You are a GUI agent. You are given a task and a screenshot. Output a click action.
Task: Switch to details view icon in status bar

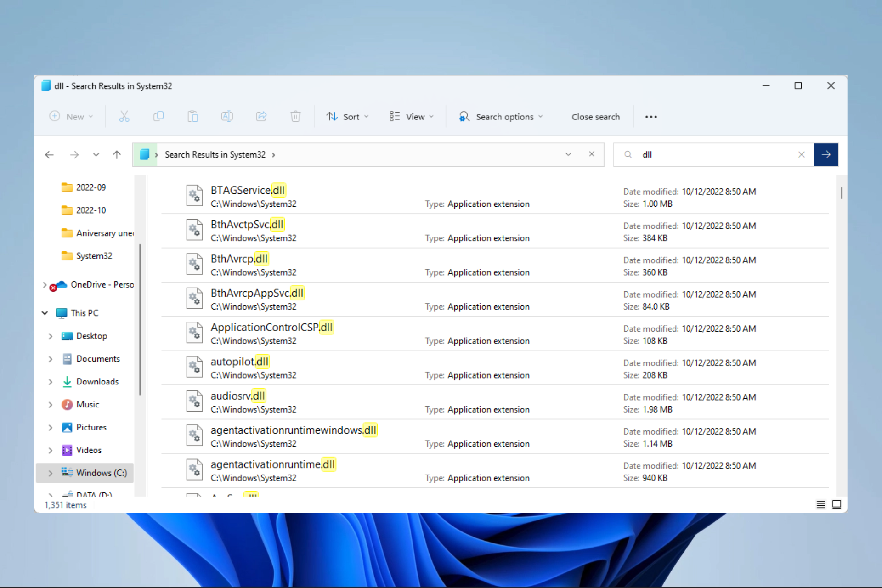[821, 504]
